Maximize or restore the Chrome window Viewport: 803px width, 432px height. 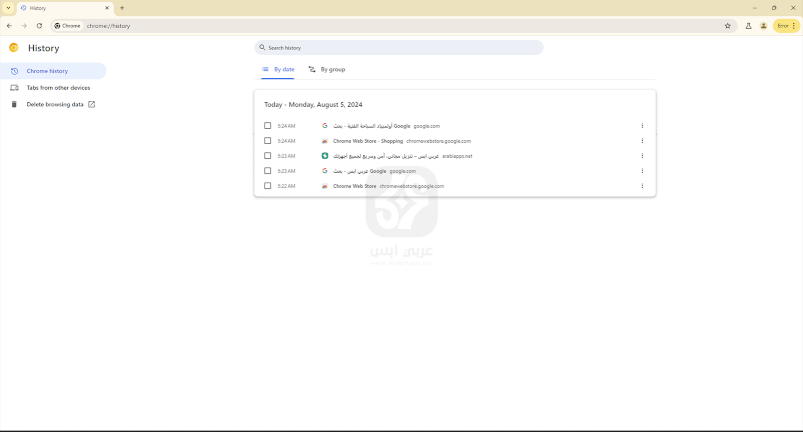pos(774,8)
